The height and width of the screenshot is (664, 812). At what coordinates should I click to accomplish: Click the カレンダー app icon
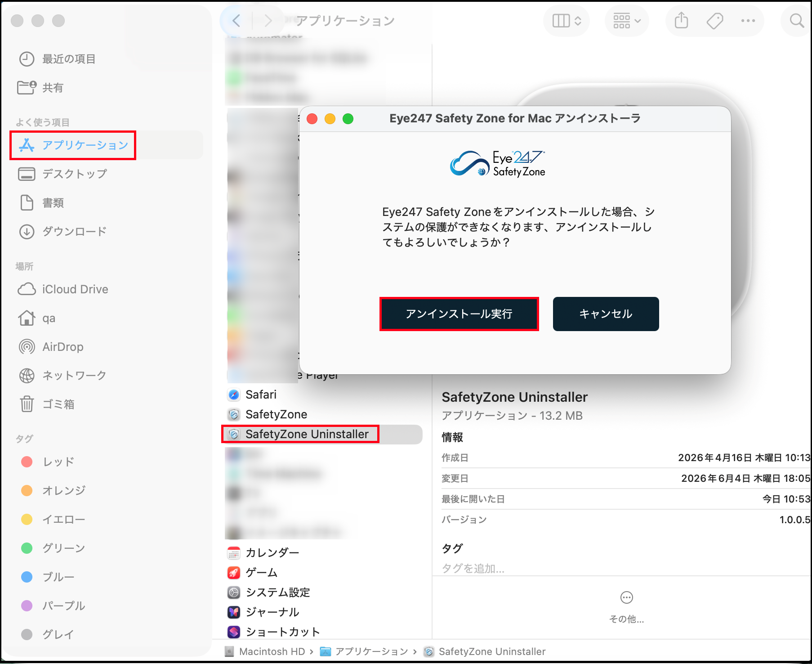tap(234, 553)
